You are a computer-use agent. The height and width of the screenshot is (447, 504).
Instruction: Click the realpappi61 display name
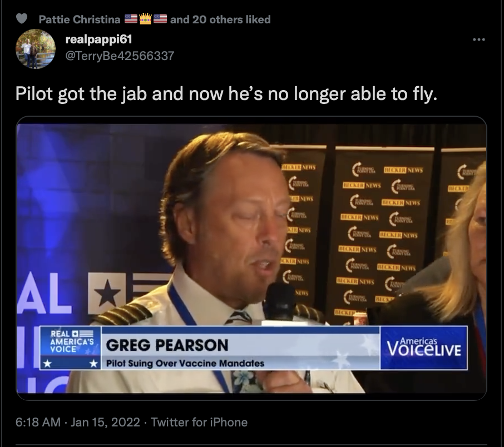point(98,39)
